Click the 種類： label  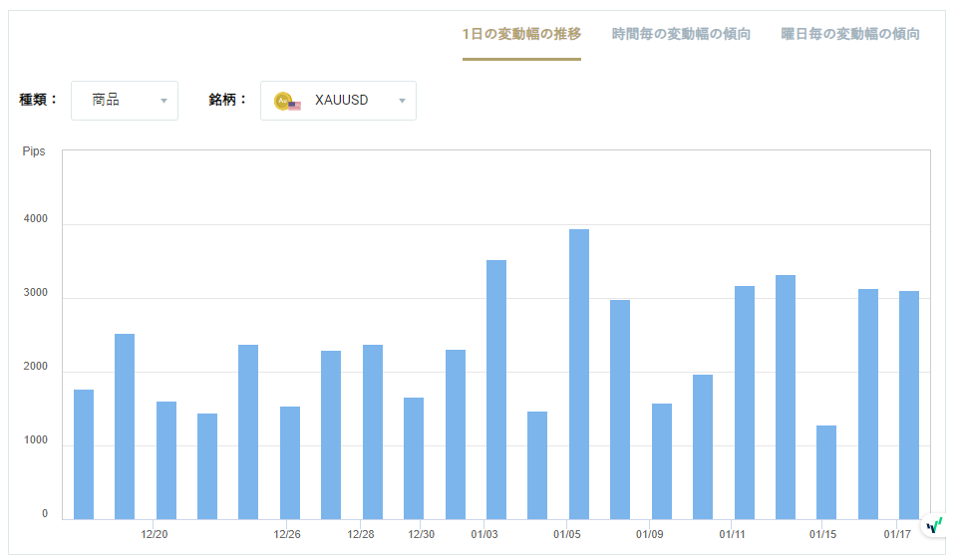(39, 100)
